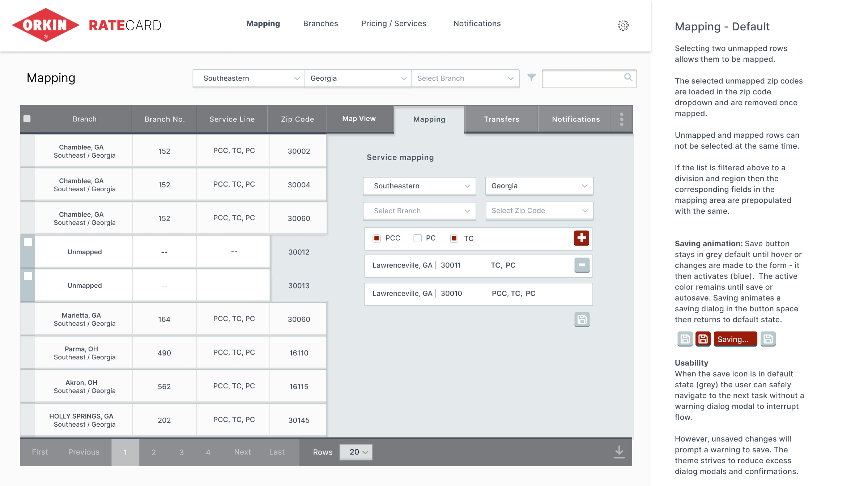This screenshot has height=486, width=868.
Task: Remove Lawrenceville 30011 row with minus button
Action: tap(582, 265)
